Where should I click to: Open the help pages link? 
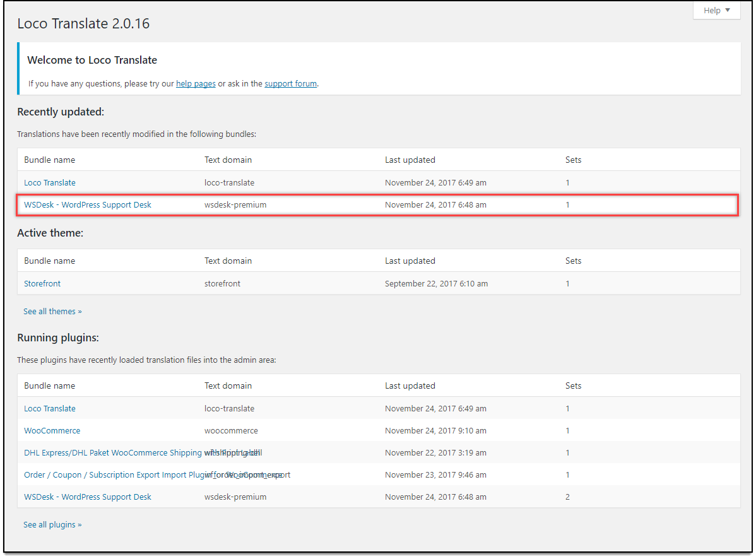[196, 84]
